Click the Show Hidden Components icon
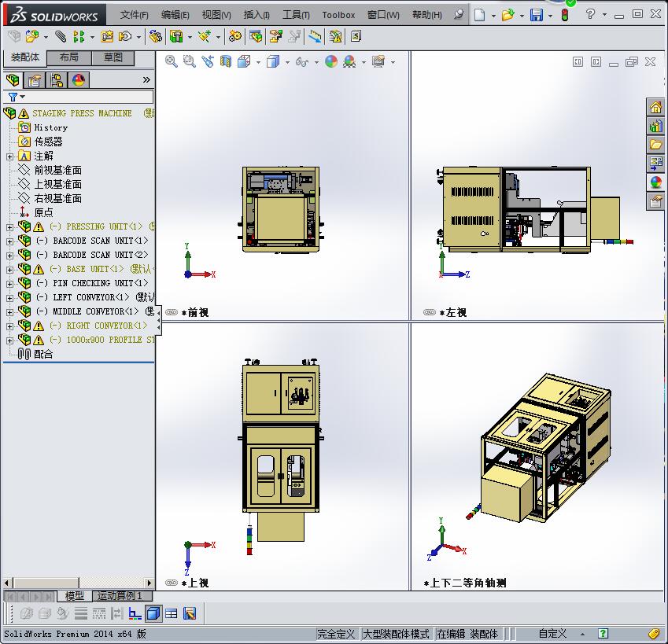The image size is (668, 644). coord(156,37)
